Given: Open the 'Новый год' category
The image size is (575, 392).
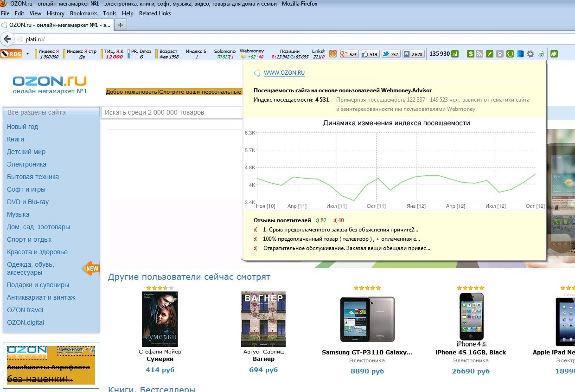Looking at the screenshot, I should (22, 127).
